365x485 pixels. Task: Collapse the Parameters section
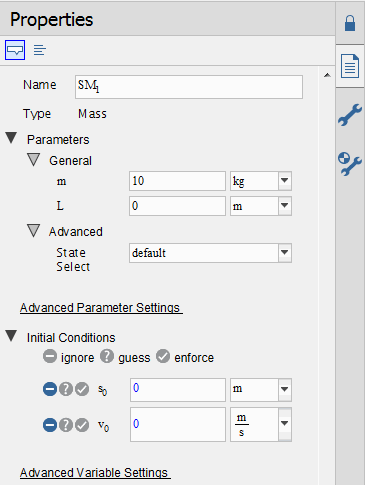click(11, 138)
